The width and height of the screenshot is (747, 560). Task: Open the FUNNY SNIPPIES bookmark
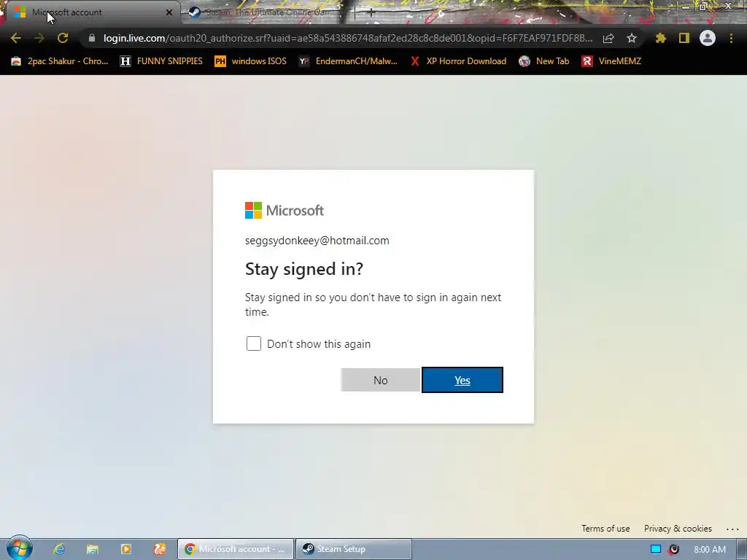point(161,61)
